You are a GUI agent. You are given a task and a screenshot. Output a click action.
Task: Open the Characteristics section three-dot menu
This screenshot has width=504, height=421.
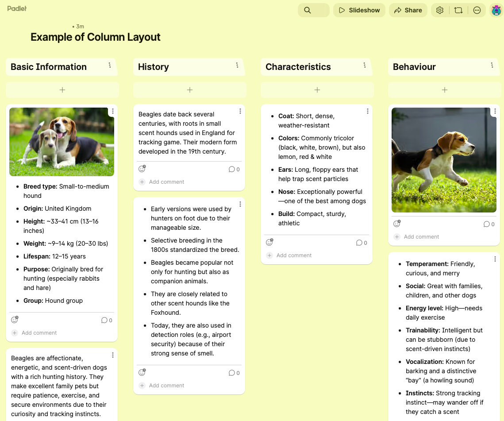click(x=365, y=65)
